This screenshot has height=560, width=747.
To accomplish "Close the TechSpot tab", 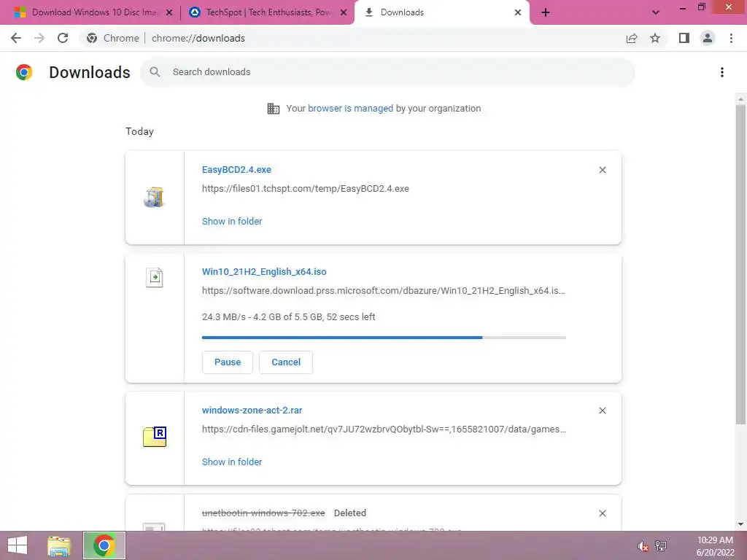I will coord(344,12).
